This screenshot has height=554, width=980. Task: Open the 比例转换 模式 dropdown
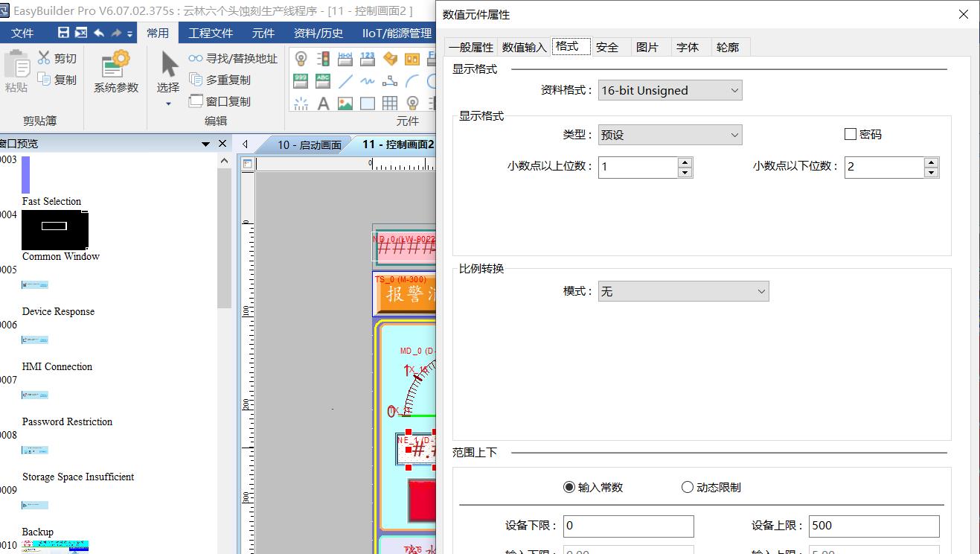(683, 292)
